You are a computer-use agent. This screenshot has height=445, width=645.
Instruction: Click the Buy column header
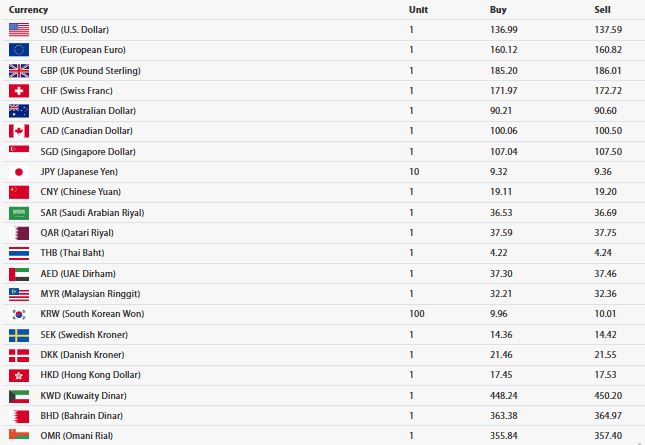coord(498,9)
